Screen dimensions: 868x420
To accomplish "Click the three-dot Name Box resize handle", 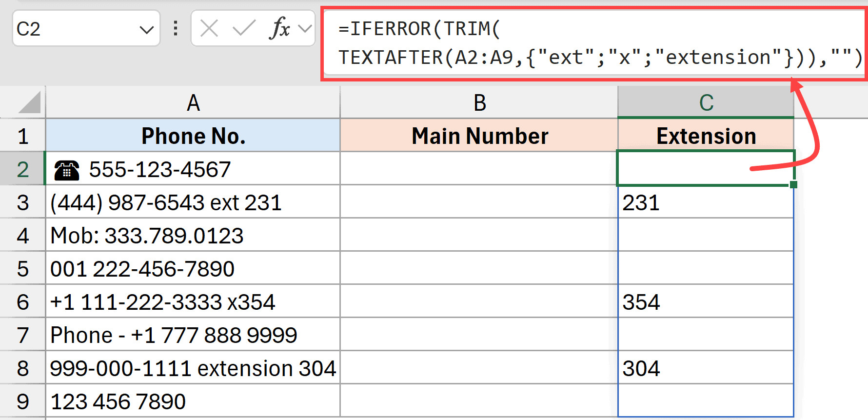I will pos(176,29).
